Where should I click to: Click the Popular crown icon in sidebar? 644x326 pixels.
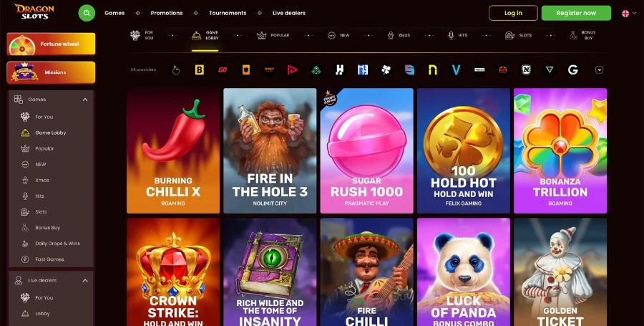25,148
